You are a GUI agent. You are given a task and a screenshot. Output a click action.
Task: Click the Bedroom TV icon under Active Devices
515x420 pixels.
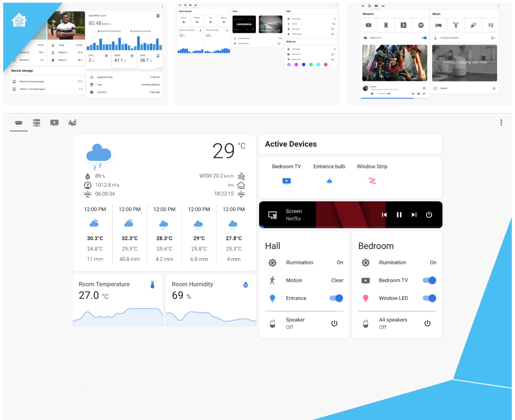(287, 181)
